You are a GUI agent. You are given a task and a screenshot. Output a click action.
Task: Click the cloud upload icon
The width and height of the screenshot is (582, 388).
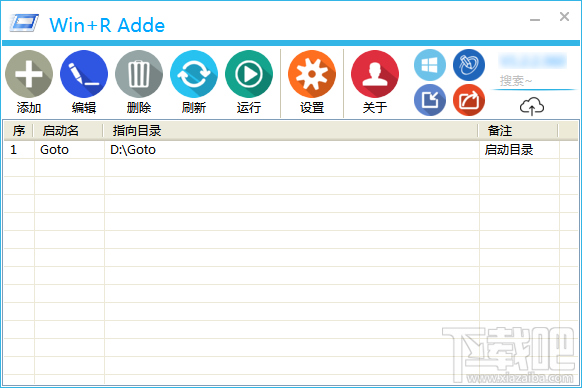point(532,106)
